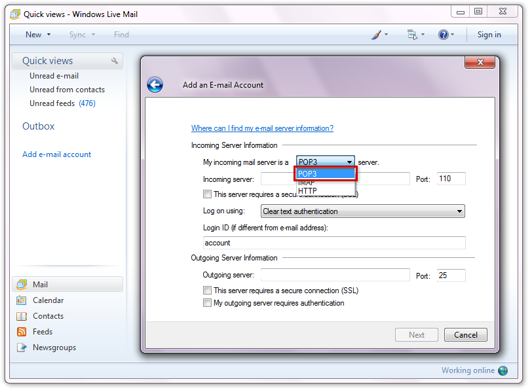Click the orange Feeds RSS icon

(x=22, y=332)
